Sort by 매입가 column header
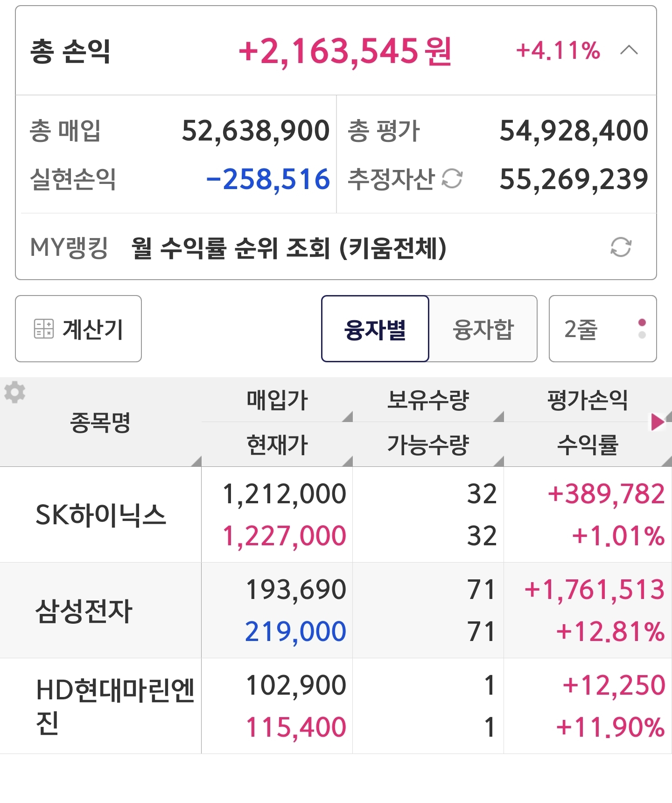 pyautogui.click(x=277, y=400)
